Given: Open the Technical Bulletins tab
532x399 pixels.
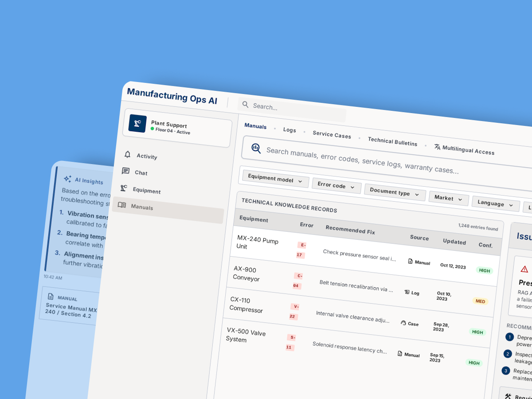Looking at the screenshot, I should click(392, 141).
